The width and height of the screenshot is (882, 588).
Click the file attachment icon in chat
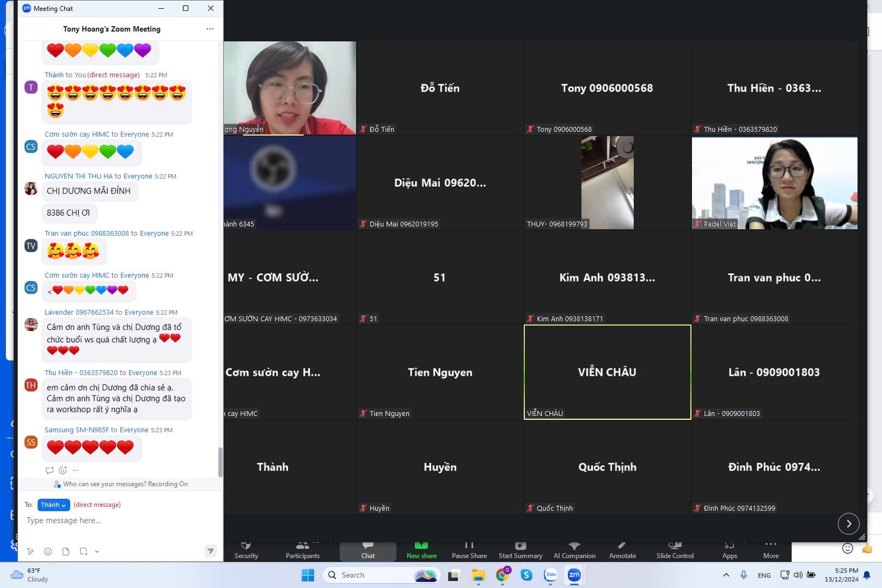click(66, 552)
